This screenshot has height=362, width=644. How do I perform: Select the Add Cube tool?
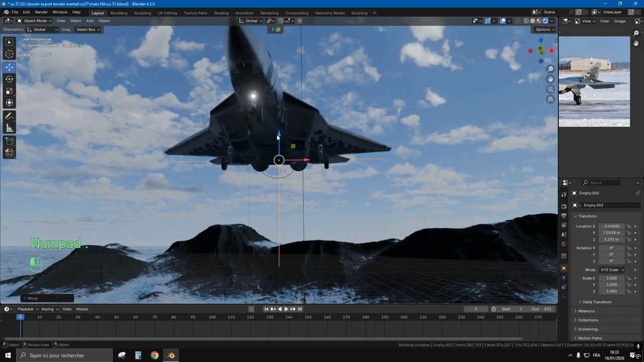10,141
